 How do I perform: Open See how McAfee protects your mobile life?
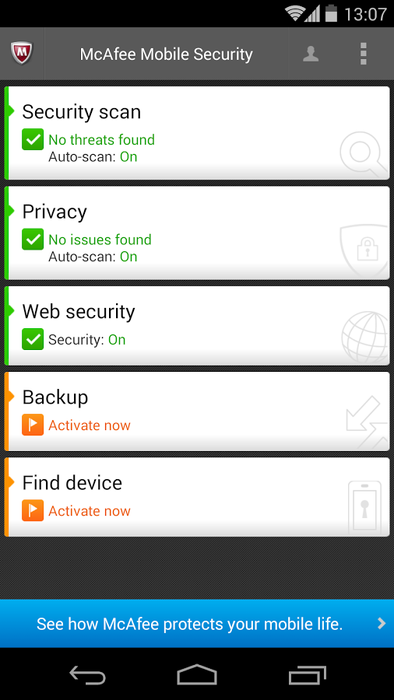tap(189, 624)
